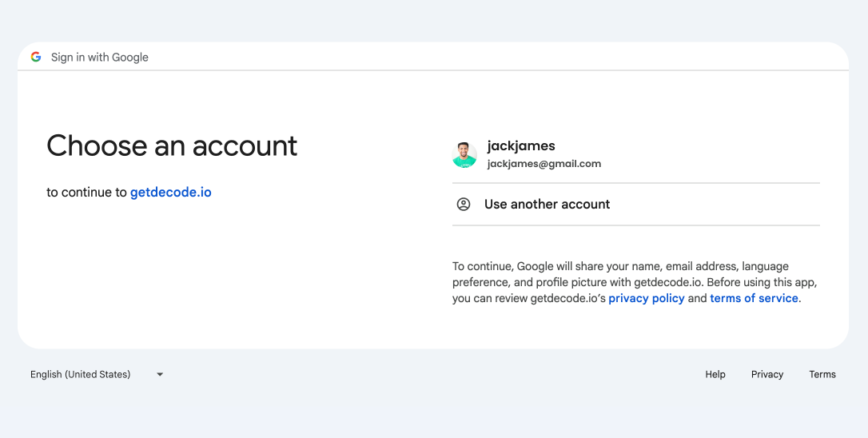Image resolution: width=868 pixels, height=438 pixels.
Task: Click the Sign in with Google header text
Action: (x=100, y=57)
